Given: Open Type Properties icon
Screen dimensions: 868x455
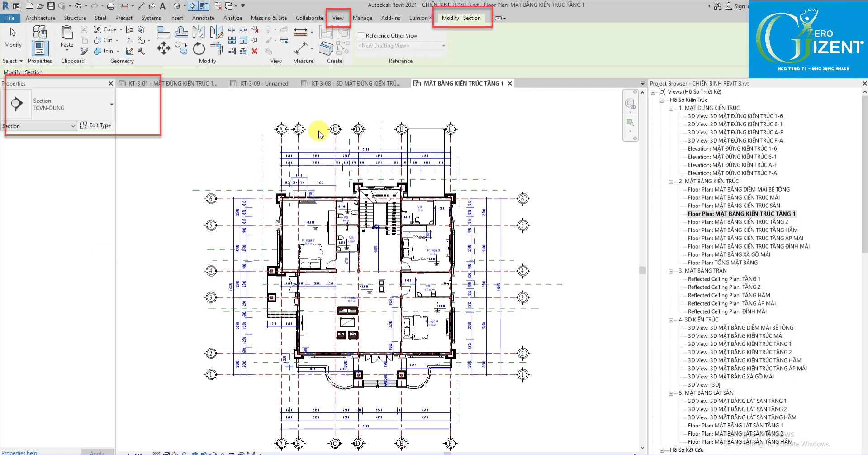Looking at the screenshot, I should coord(39,32).
